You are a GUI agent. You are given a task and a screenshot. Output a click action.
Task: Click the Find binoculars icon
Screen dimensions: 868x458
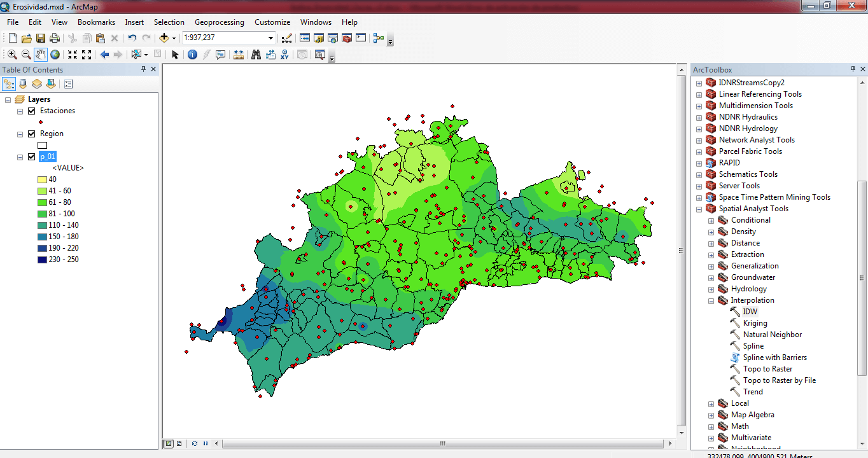coord(256,55)
